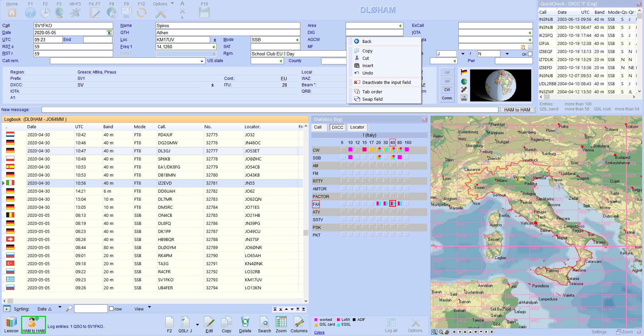Click the Delete recycle bin icon

[245, 322]
